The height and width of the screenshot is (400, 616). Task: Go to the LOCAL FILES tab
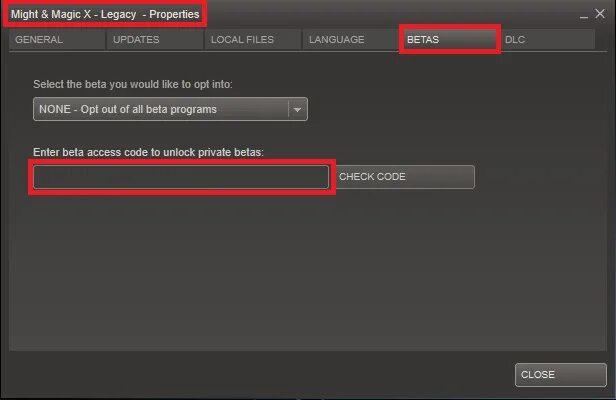tap(253, 39)
